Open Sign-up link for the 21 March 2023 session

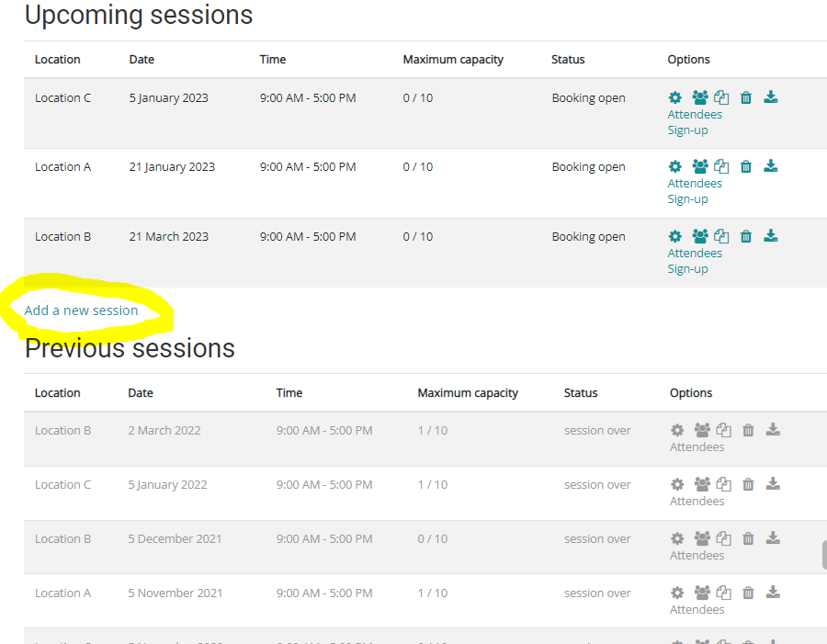click(687, 269)
